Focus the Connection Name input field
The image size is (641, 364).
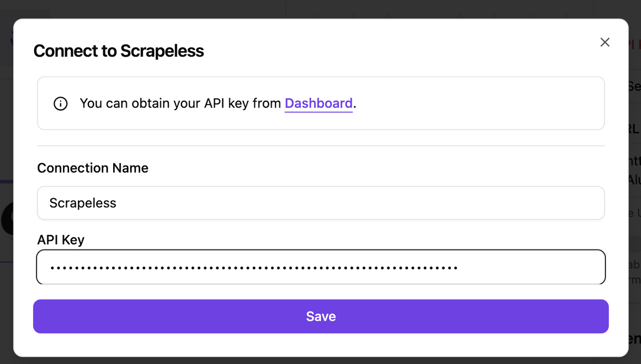(x=320, y=203)
